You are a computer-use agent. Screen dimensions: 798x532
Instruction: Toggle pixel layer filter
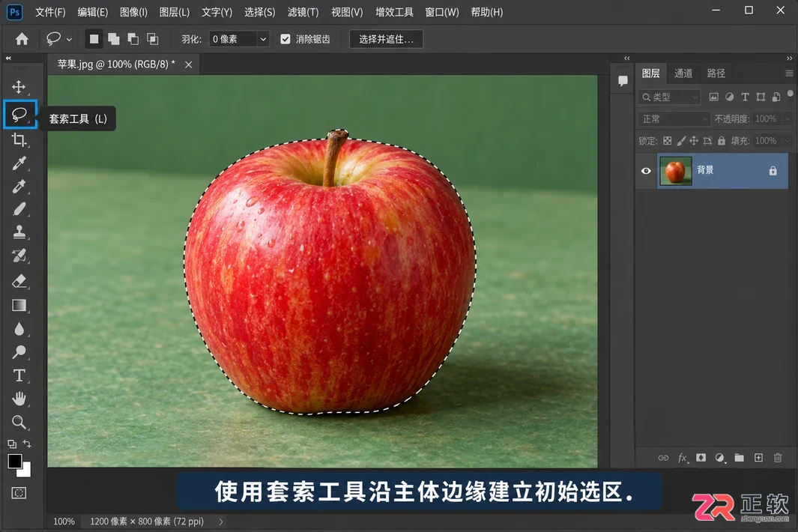click(x=713, y=97)
